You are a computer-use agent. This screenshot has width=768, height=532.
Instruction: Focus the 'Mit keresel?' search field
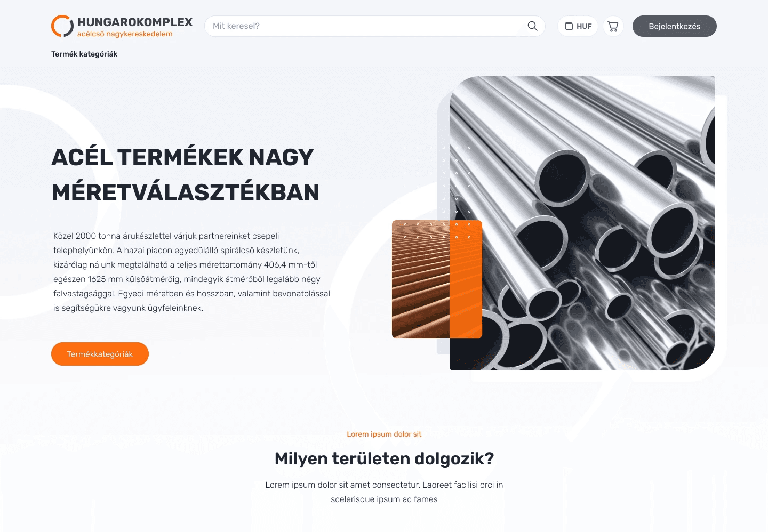[x=375, y=26]
